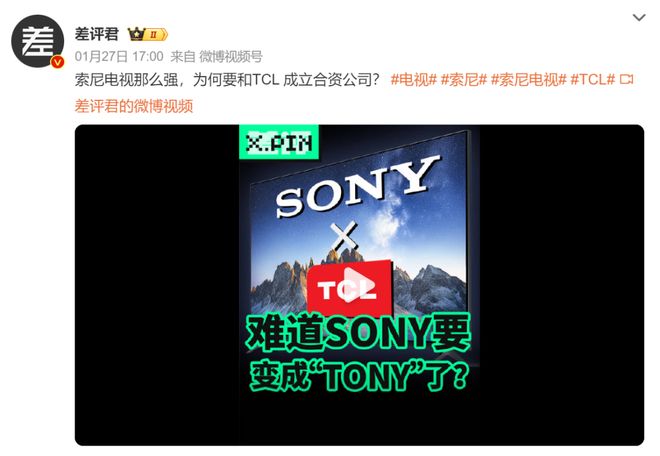
Task: Click the 微博视频号 source link
Action: click(231, 56)
